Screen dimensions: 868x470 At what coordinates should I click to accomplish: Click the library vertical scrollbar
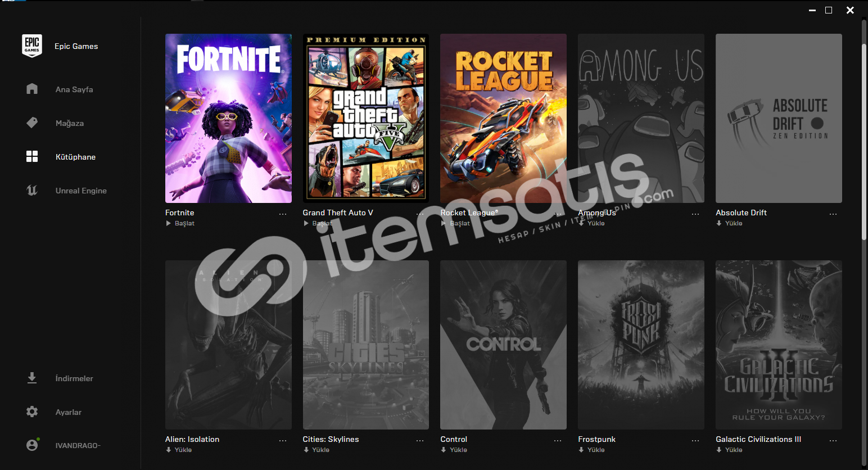864,129
